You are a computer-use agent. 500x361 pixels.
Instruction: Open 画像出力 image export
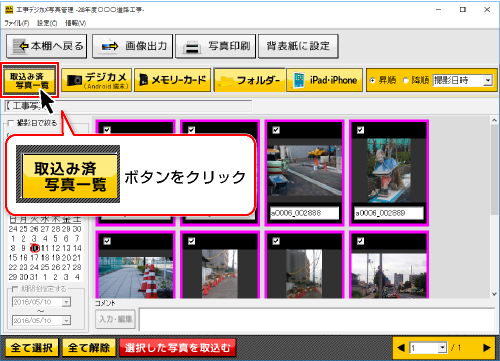coord(132,46)
